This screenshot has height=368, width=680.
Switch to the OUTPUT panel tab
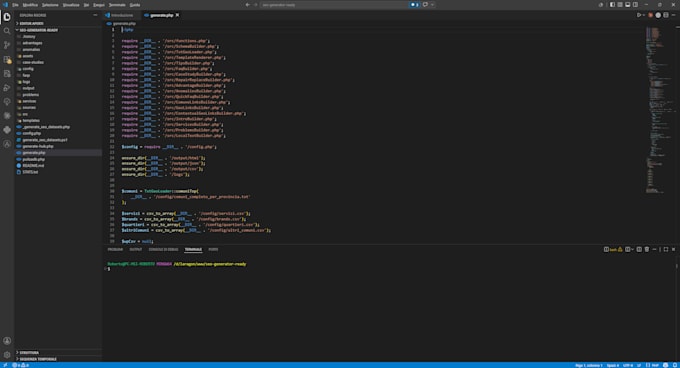pyautogui.click(x=136, y=249)
